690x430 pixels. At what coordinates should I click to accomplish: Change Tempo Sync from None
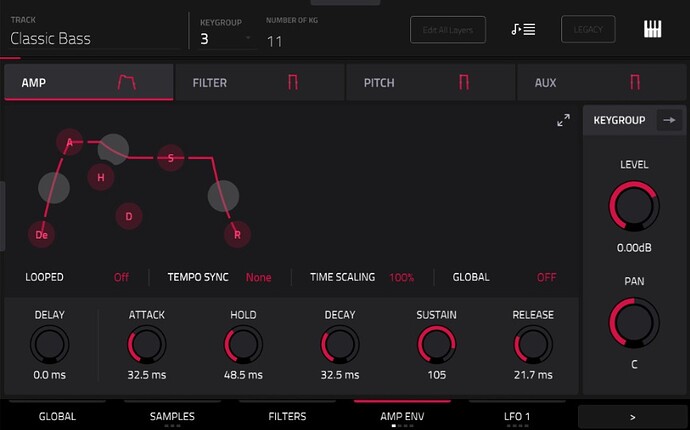[258, 277]
